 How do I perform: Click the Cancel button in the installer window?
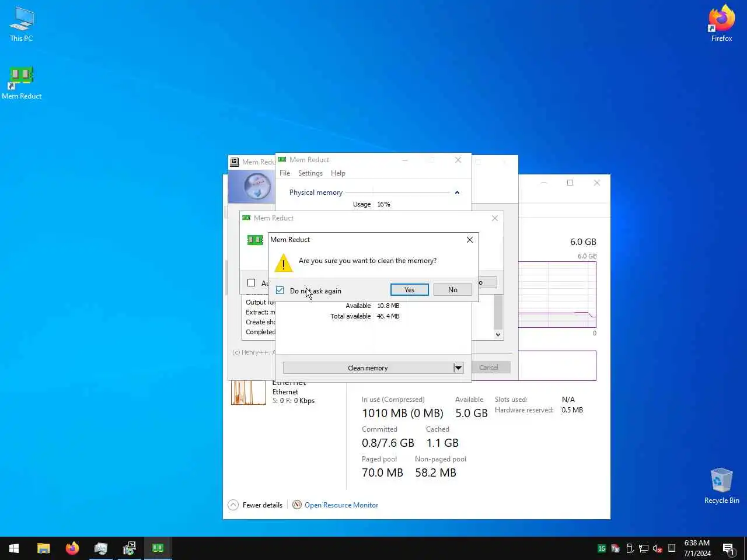point(488,367)
